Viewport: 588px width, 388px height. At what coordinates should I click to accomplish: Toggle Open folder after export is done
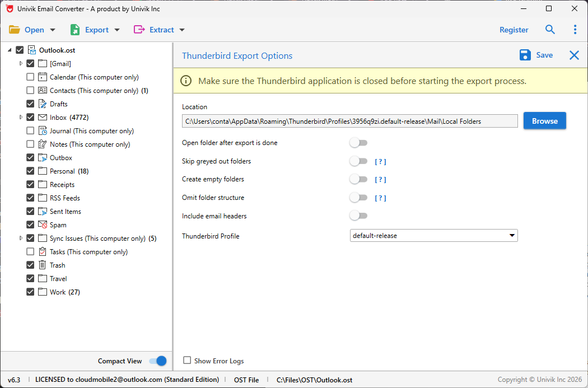coord(358,143)
